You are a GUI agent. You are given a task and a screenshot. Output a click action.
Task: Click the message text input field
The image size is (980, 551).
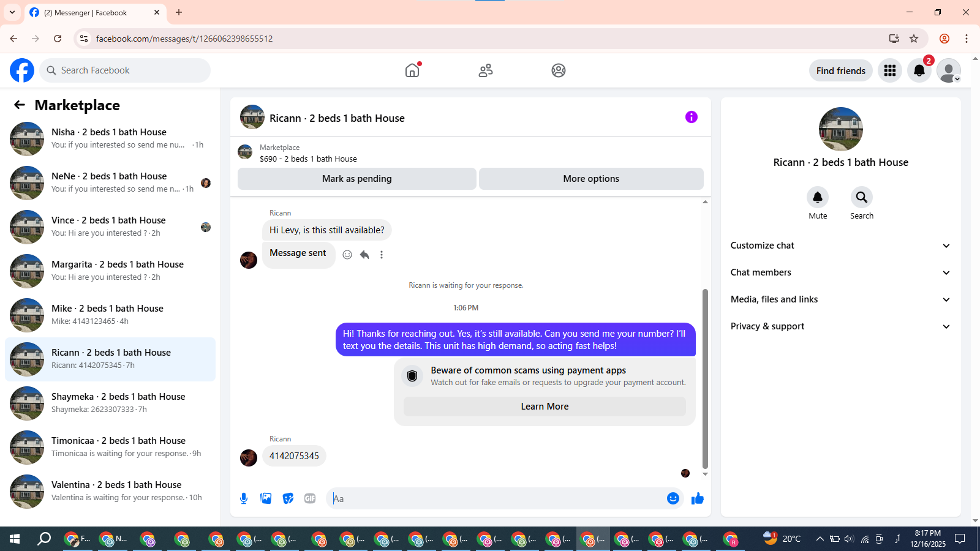tap(496, 498)
